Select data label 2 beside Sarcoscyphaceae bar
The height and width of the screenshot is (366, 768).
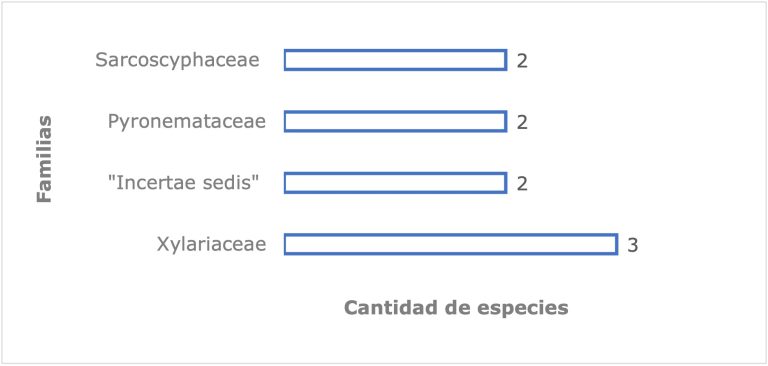pos(522,61)
